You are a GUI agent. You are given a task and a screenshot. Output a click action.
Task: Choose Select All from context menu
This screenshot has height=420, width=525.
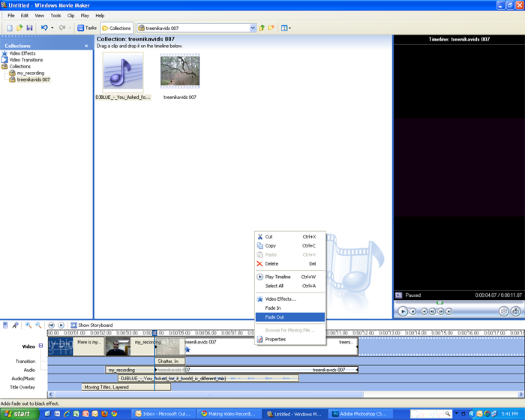coord(290,286)
